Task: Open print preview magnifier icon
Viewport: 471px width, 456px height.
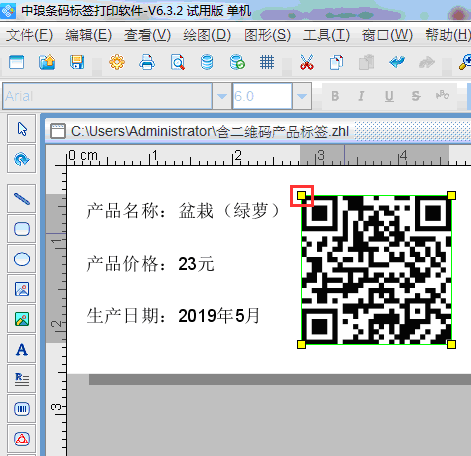Action: 178,62
